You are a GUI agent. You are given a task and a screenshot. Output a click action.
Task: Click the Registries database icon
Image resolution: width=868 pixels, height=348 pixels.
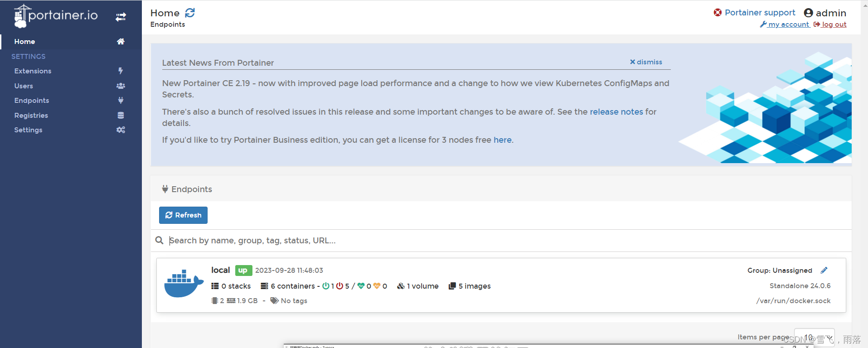121,116
